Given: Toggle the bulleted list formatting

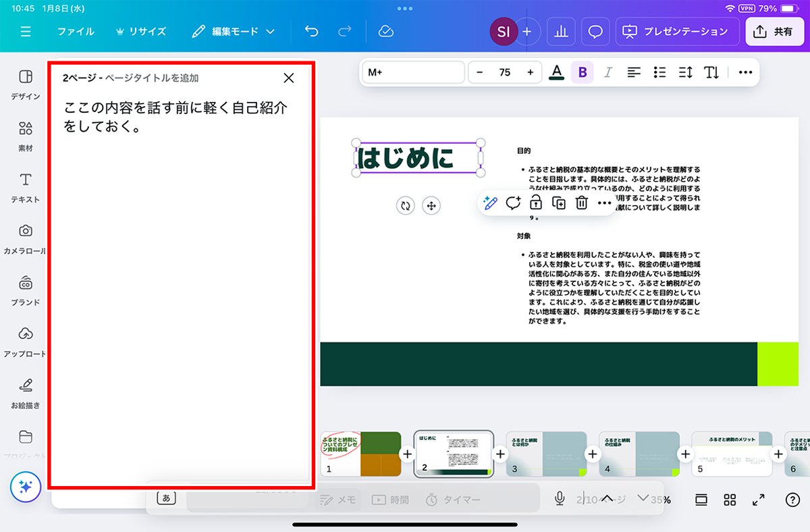Looking at the screenshot, I should tap(660, 72).
